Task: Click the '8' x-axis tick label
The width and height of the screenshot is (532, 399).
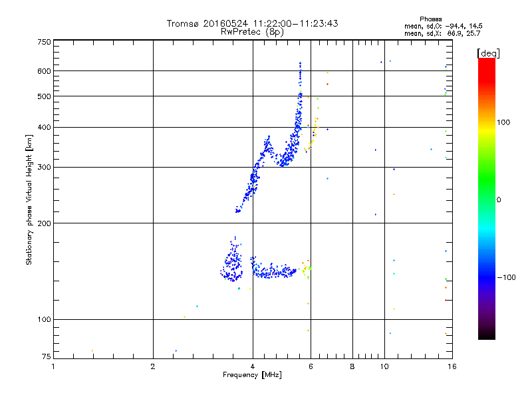Action: coord(352,366)
